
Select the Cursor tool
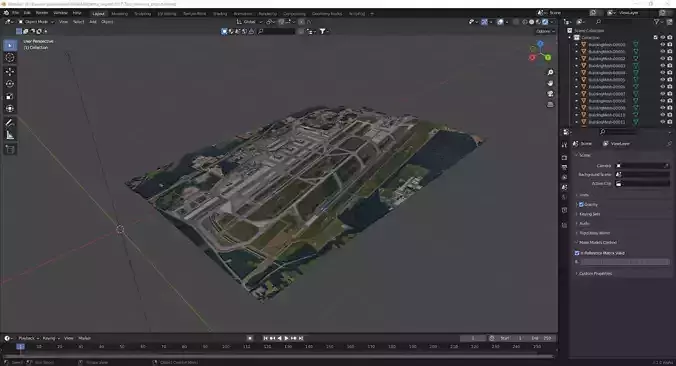click(10, 58)
